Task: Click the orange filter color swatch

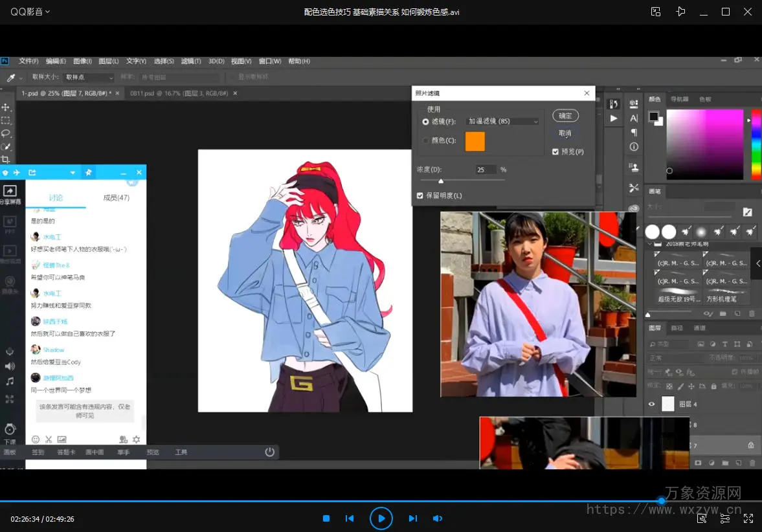Action: tap(475, 141)
